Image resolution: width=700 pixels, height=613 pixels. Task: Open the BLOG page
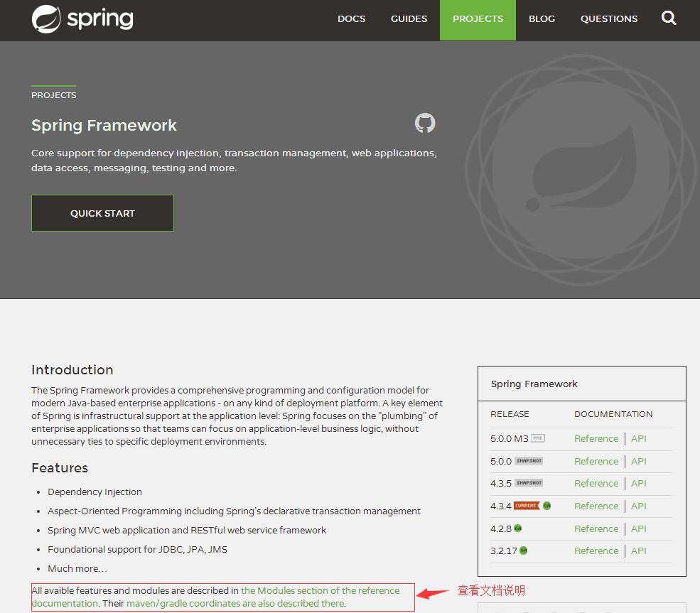click(x=542, y=18)
